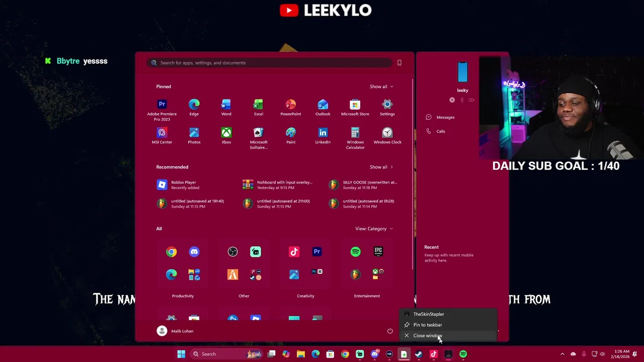This screenshot has height=362, width=644.
Task: Click the taskbar Search box
Action: coord(226,354)
